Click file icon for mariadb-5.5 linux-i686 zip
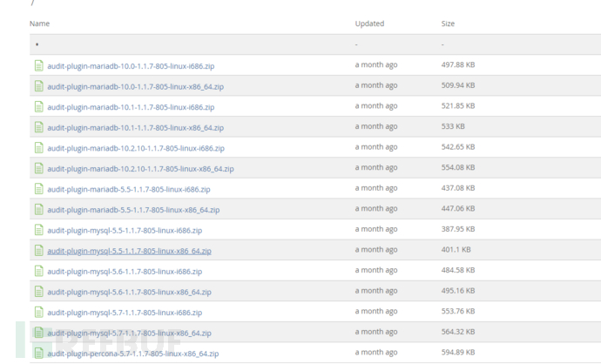Screen dimensions: 601x364 (38, 189)
